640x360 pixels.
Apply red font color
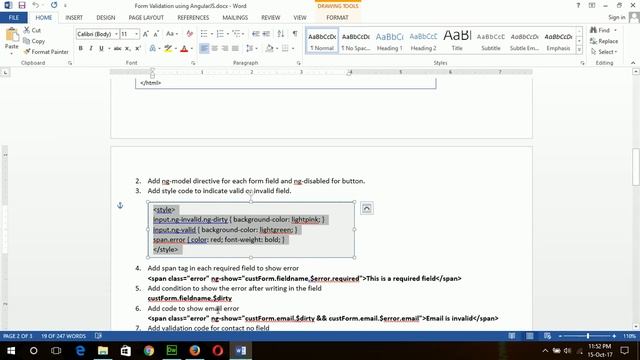(x=184, y=49)
